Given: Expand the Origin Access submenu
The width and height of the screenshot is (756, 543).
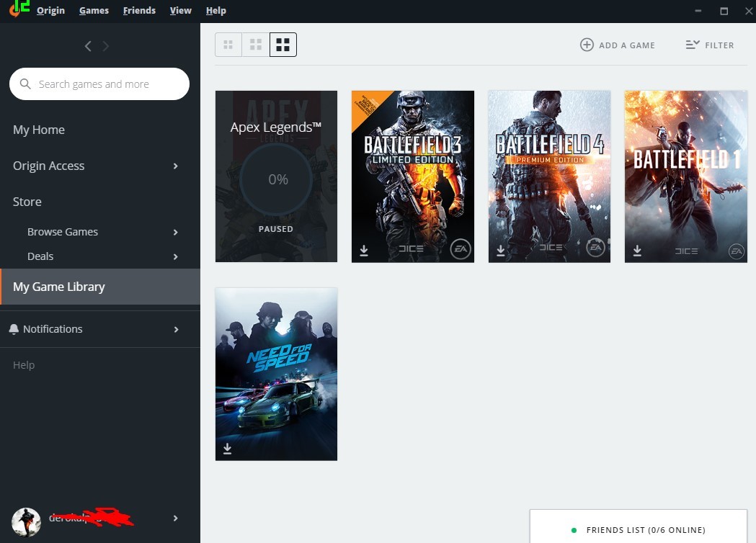Looking at the screenshot, I should click(176, 166).
